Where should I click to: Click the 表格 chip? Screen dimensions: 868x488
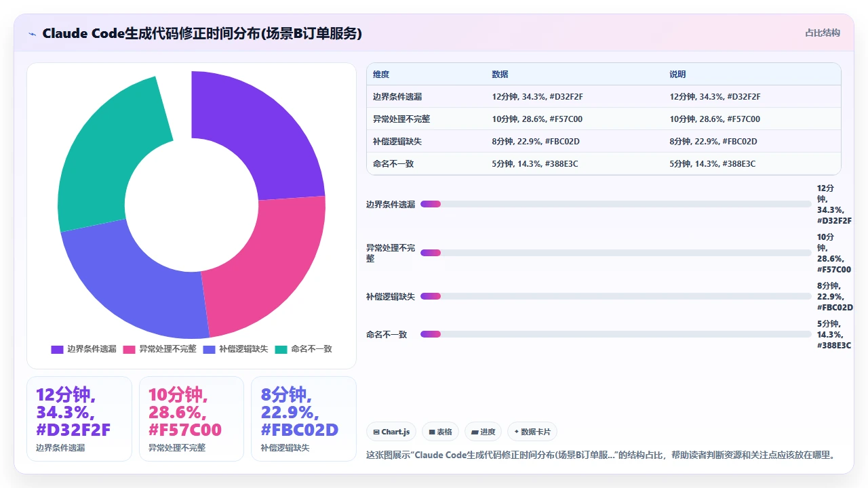tap(440, 432)
